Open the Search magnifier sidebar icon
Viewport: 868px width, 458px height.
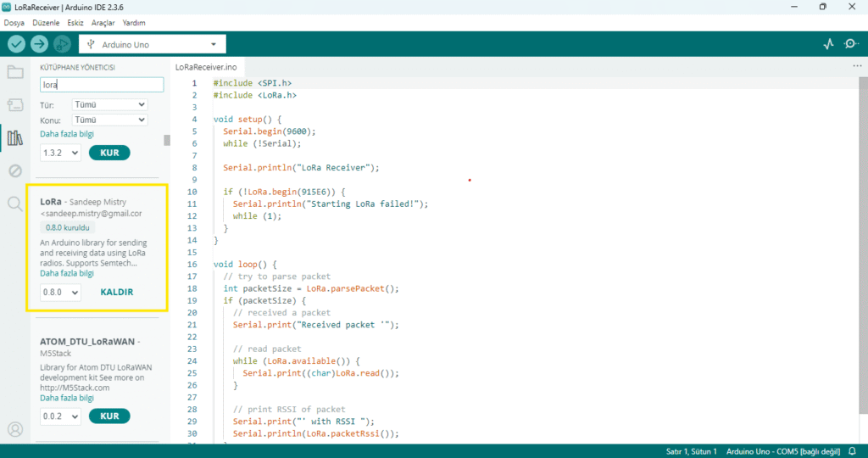point(14,204)
